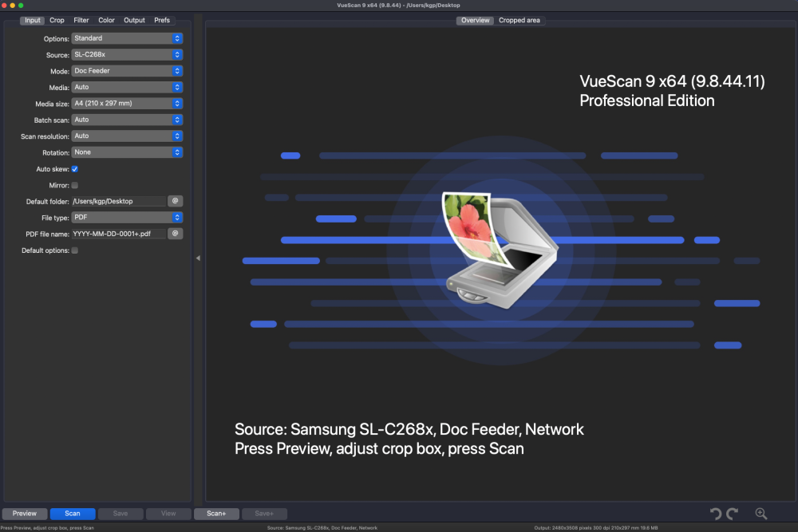Click the zoom in magnifier icon
The width and height of the screenshot is (798, 532).
[x=760, y=514]
